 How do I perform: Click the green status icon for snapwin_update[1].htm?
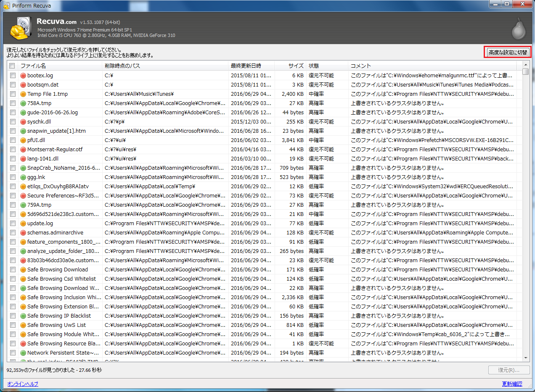point(23,131)
